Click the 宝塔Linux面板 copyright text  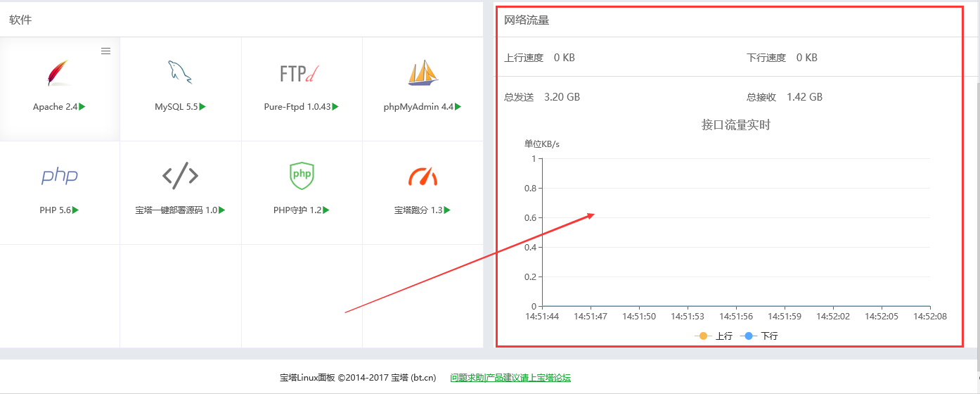coord(359,378)
